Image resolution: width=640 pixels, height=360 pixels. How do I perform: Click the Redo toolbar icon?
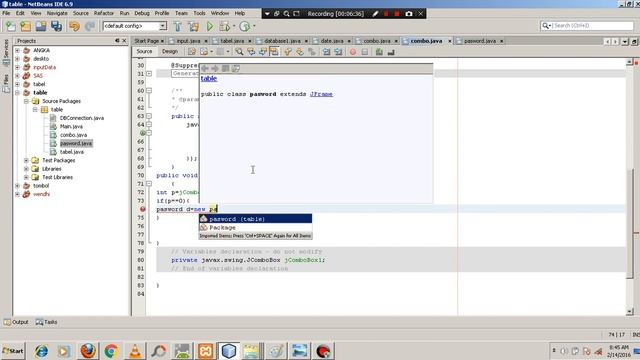(90, 26)
